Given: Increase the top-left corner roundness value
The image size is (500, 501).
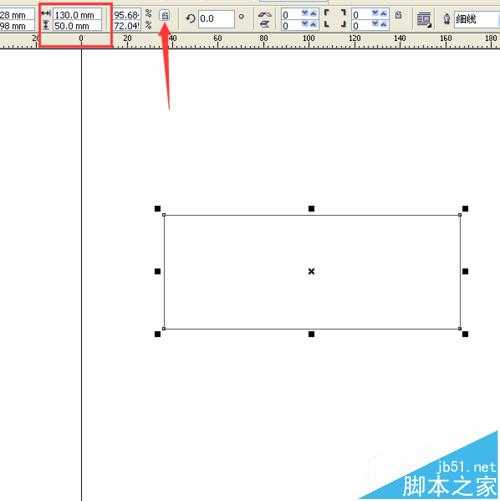Looking at the screenshot, I should (313, 13).
